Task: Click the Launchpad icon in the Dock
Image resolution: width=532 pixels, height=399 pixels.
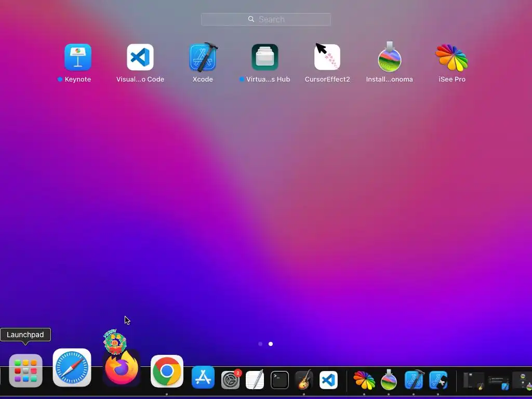Action: point(25,370)
